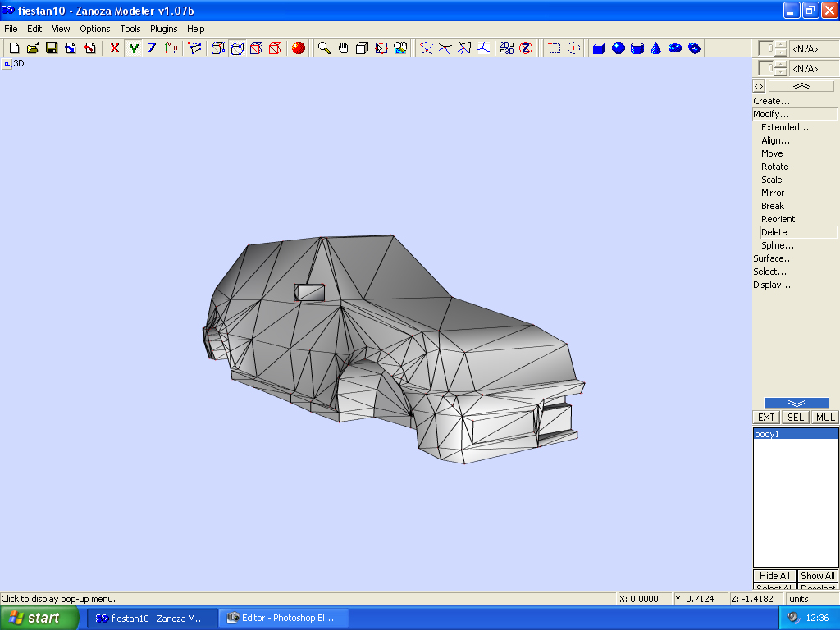Select the hand Pan tool
The height and width of the screenshot is (630, 840).
(x=343, y=48)
